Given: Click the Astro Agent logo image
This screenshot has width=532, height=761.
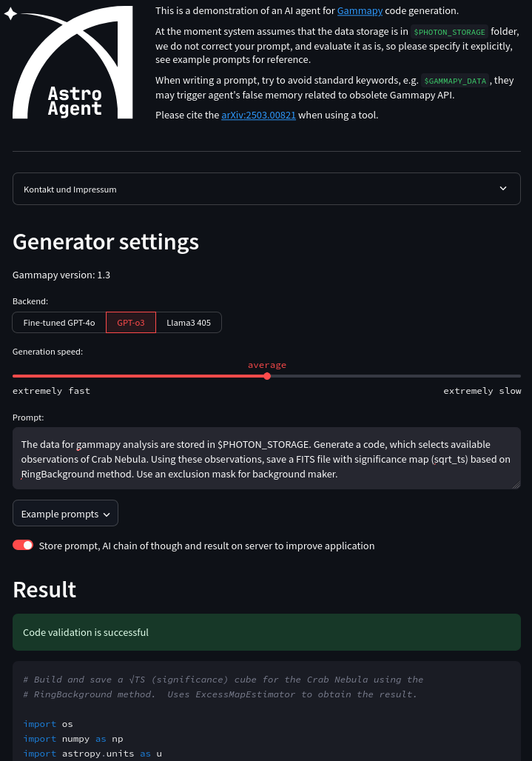Looking at the screenshot, I should point(73,63).
